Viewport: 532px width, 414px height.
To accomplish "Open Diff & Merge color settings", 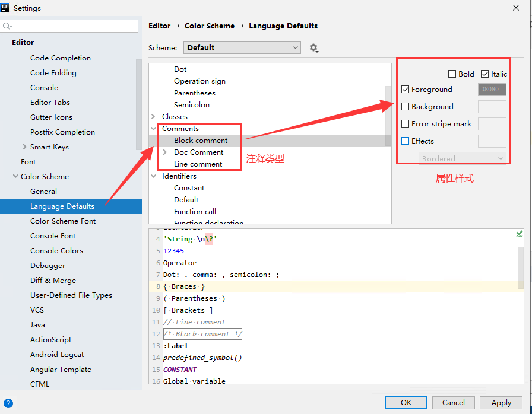I will point(53,281).
